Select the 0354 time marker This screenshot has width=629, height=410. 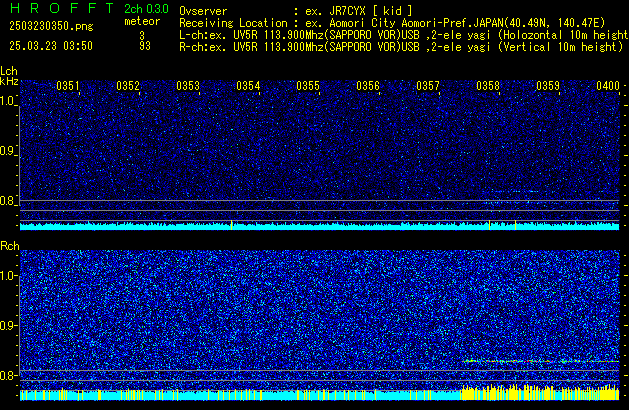(x=248, y=86)
